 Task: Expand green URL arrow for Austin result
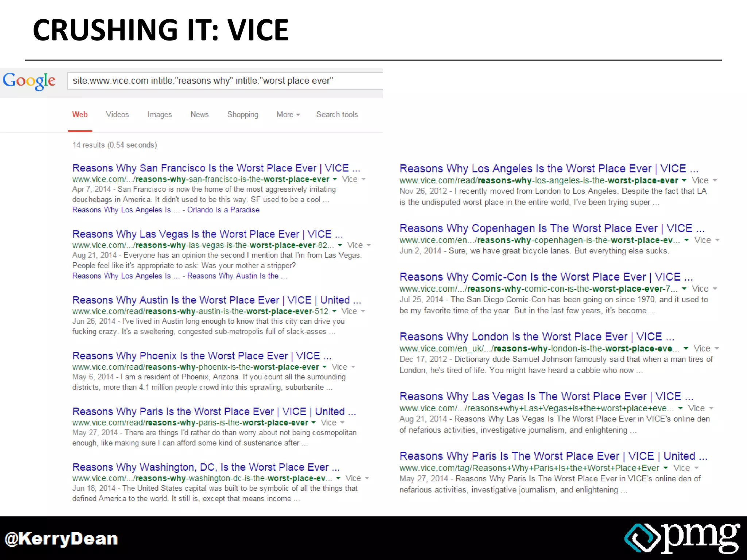tap(334, 311)
